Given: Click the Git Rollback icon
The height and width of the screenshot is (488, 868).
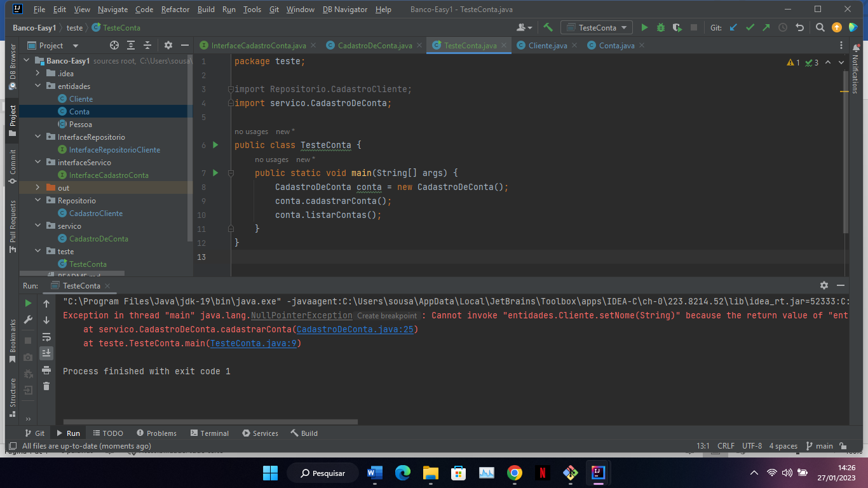Looking at the screenshot, I should click(799, 28).
